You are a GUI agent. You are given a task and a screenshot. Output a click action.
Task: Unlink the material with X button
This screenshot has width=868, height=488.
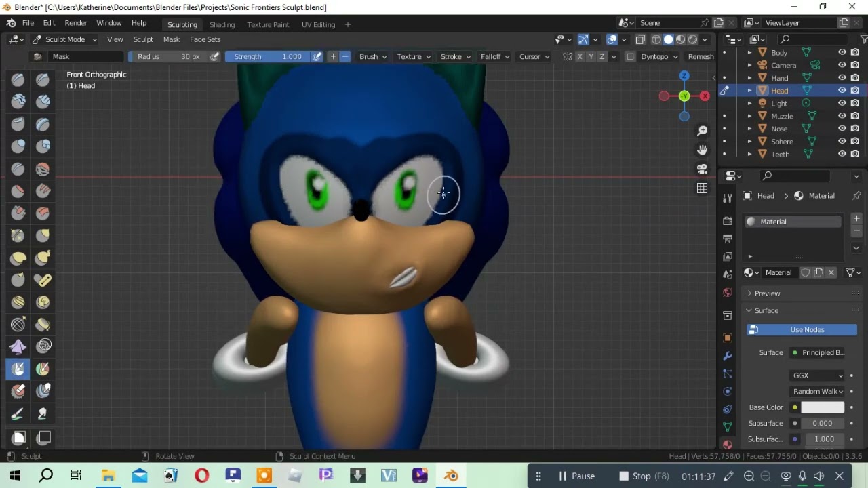pos(831,272)
